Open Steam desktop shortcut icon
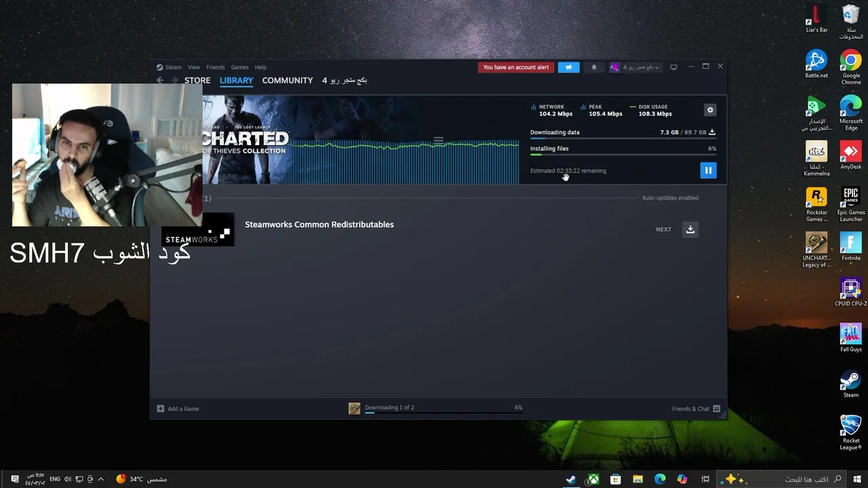868x488 pixels. pyautogui.click(x=850, y=384)
